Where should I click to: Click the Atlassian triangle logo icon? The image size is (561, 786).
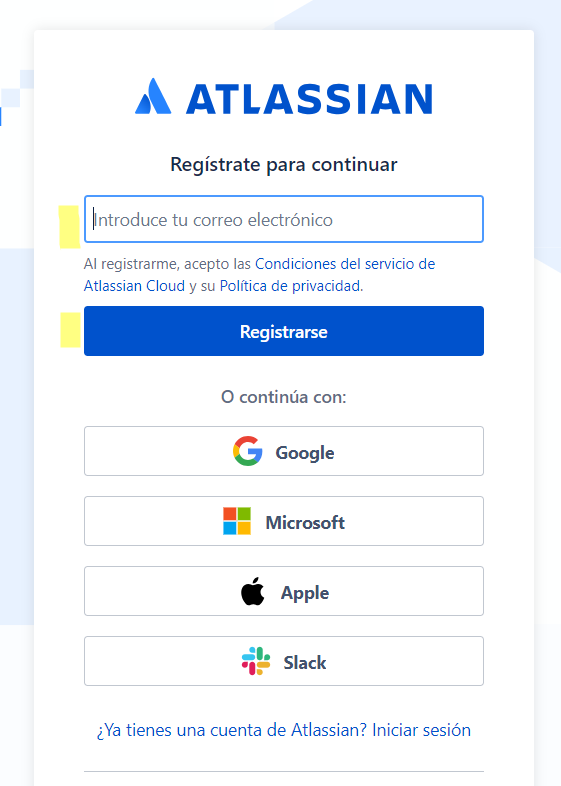(153, 96)
